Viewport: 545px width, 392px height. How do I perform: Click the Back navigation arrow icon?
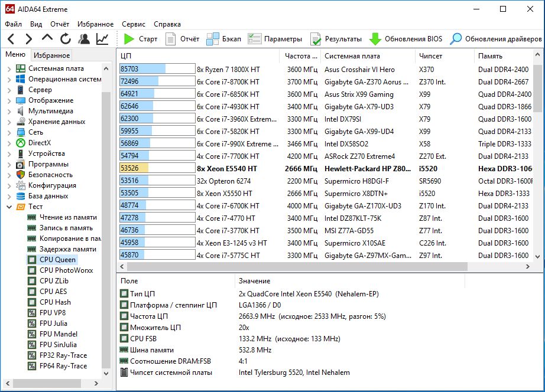click(x=11, y=39)
